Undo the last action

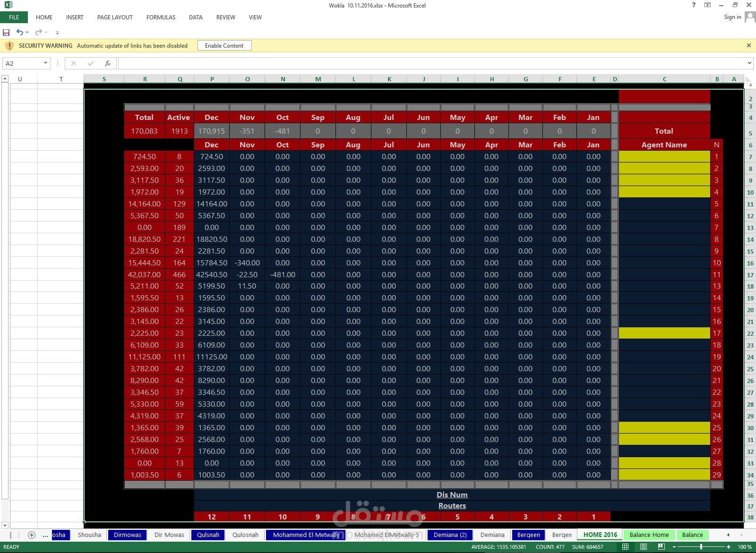20,33
